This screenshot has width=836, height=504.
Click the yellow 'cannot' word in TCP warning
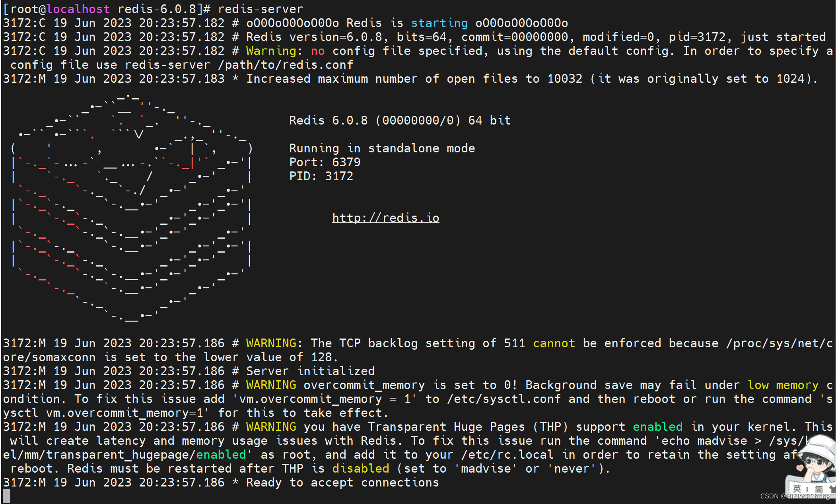pos(554,343)
